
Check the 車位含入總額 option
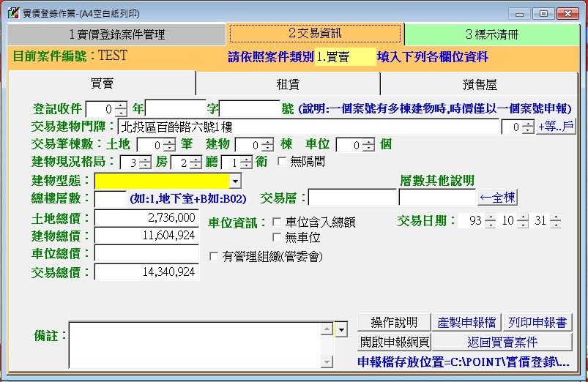point(277,222)
